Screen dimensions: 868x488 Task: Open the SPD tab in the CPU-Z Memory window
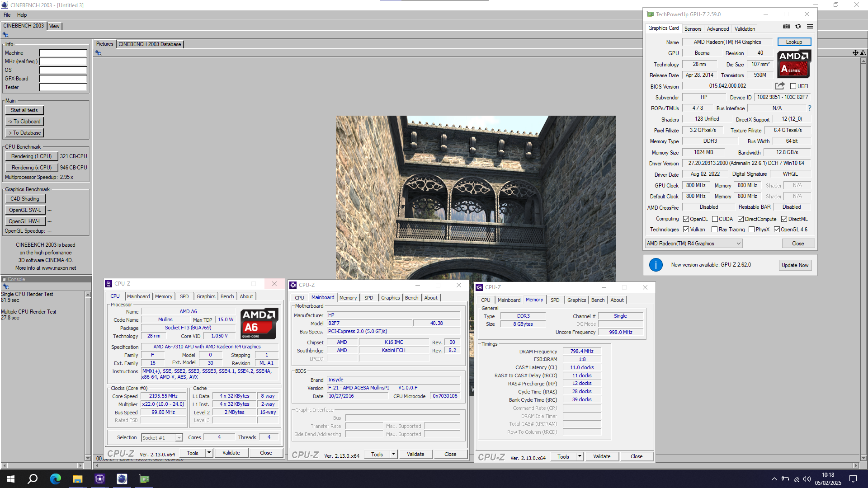tap(555, 300)
